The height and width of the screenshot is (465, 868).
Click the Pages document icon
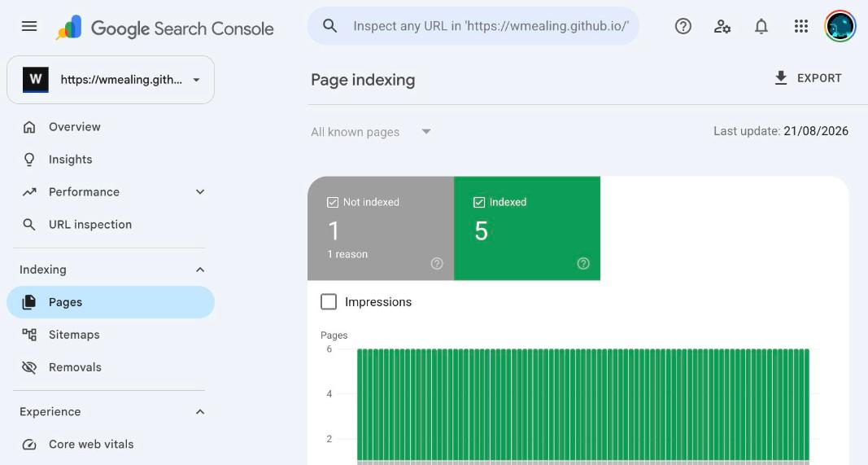(x=29, y=302)
